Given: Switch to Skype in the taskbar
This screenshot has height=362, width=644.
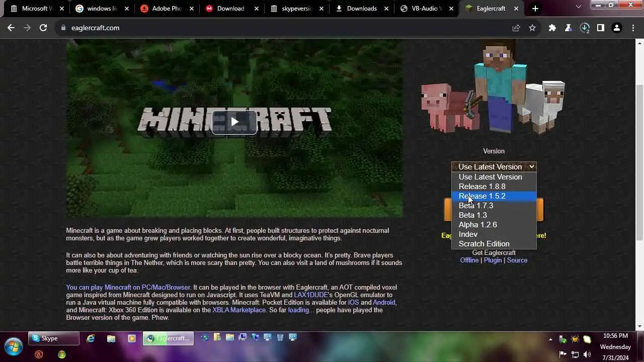Looking at the screenshot, I should (53, 338).
